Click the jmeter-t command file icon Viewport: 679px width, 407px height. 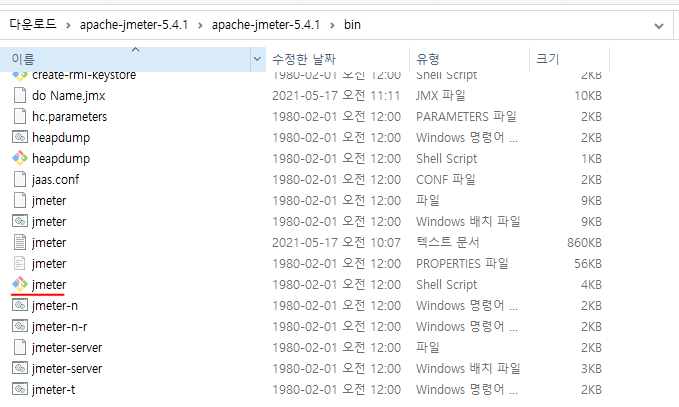[20, 389]
